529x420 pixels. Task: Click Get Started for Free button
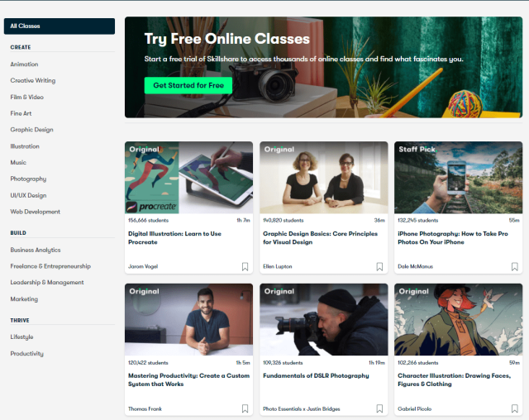(188, 85)
